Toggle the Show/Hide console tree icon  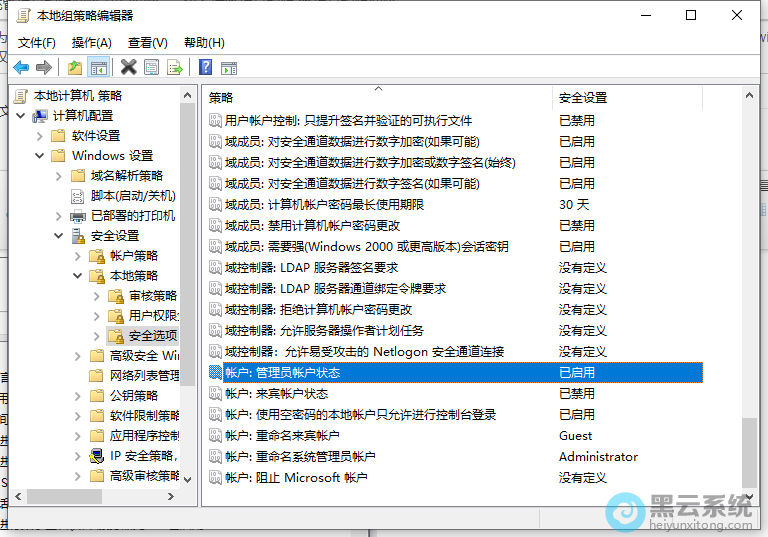[98, 67]
